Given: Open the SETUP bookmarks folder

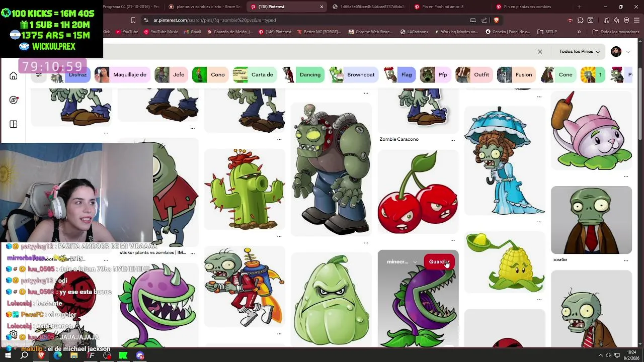Looking at the screenshot, I should 547,32.
